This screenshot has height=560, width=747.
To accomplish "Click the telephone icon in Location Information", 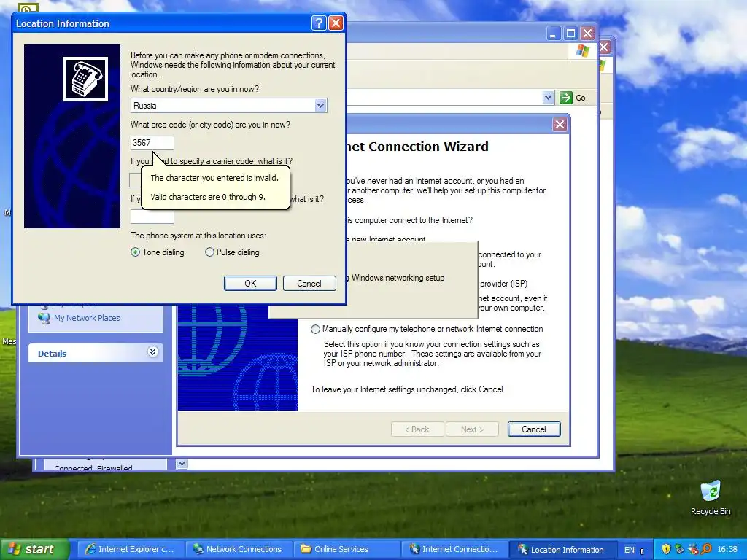I will click(x=86, y=79).
